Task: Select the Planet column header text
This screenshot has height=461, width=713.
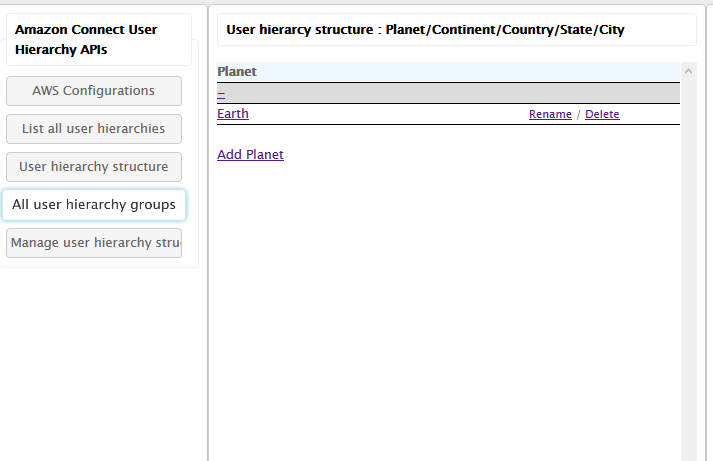Action: coord(237,72)
